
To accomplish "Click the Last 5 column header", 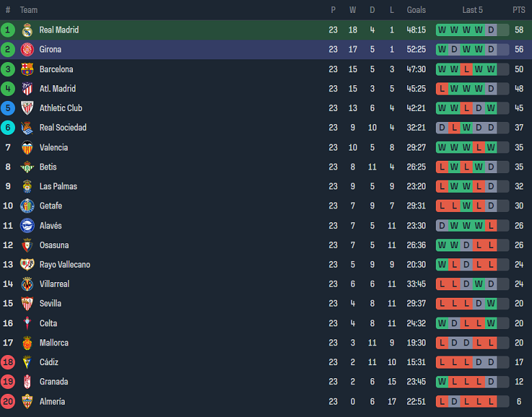I will [472, 10].
